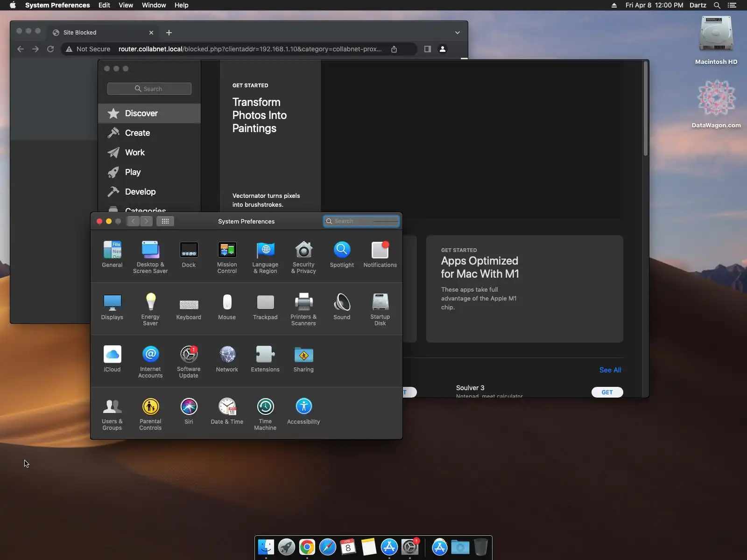Open Users & Groups preferences
The width and height of the screenshot is (747, 560).
[112, 414]
